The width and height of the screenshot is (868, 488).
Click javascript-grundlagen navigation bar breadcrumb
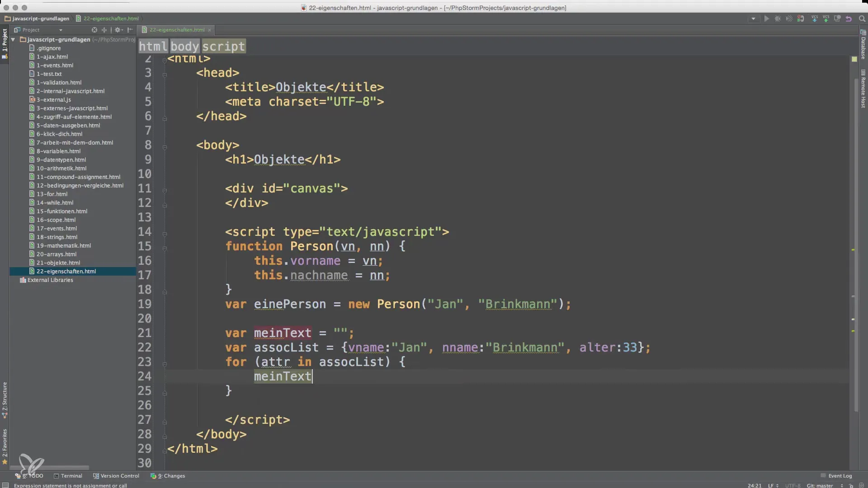tap(37, 19)
